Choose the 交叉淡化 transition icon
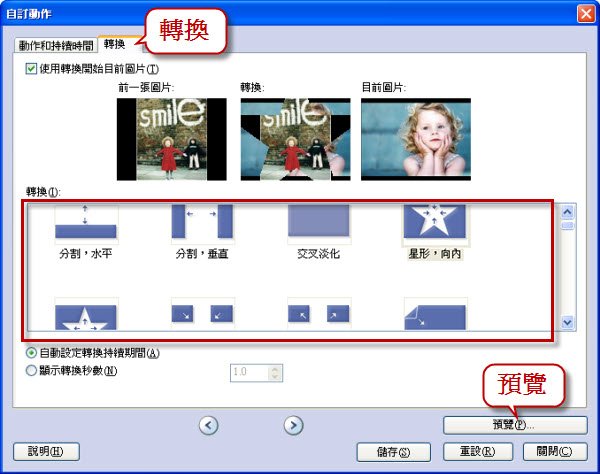Image resolution: width=600 pixels, height=474 pixels. [x=319, y=223]
